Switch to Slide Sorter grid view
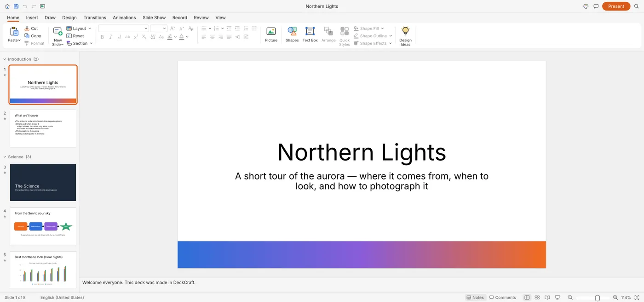Screen dimensions: 644x302 pos(537,297)
